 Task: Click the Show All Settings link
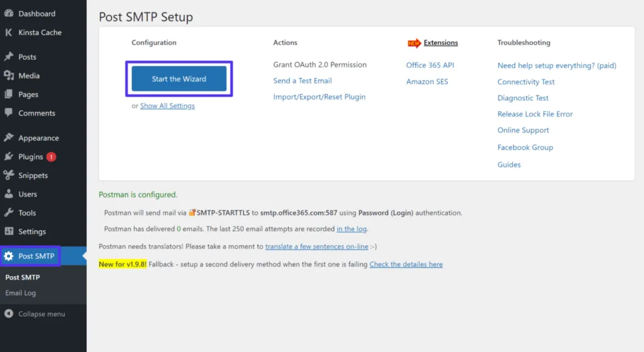pos(167,106)
